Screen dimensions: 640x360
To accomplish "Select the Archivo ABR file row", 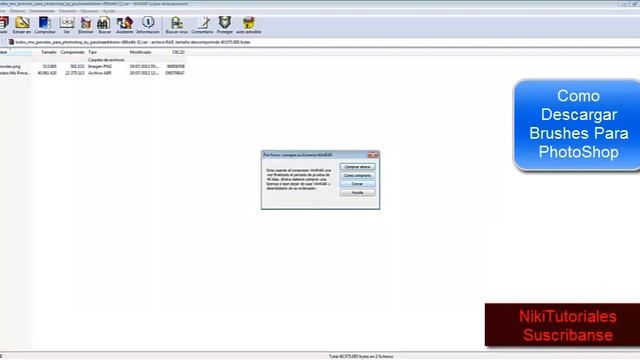I will tap(93, 73).
